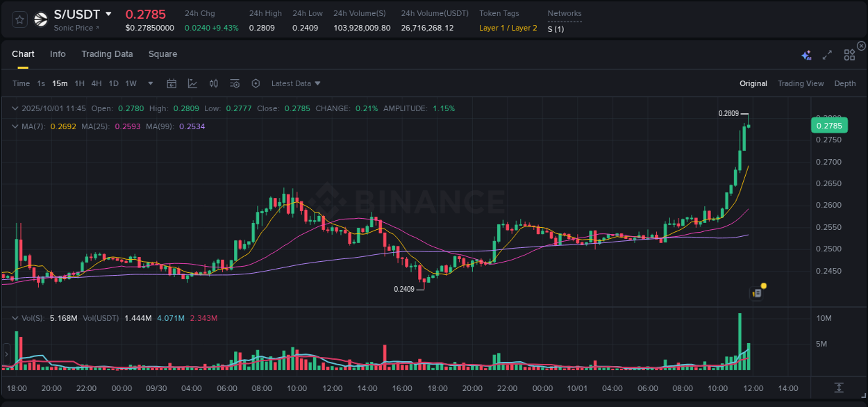Select the calendar history icon
The width and height of the screenshot is (868, 407).
[x=172, y=83]
